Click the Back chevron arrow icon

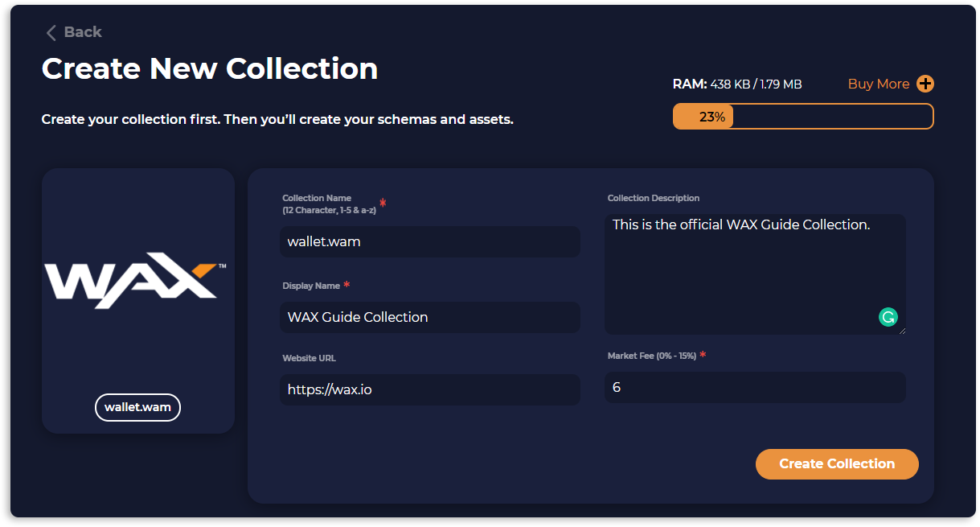pyautogui.click(x=51, y=32)
